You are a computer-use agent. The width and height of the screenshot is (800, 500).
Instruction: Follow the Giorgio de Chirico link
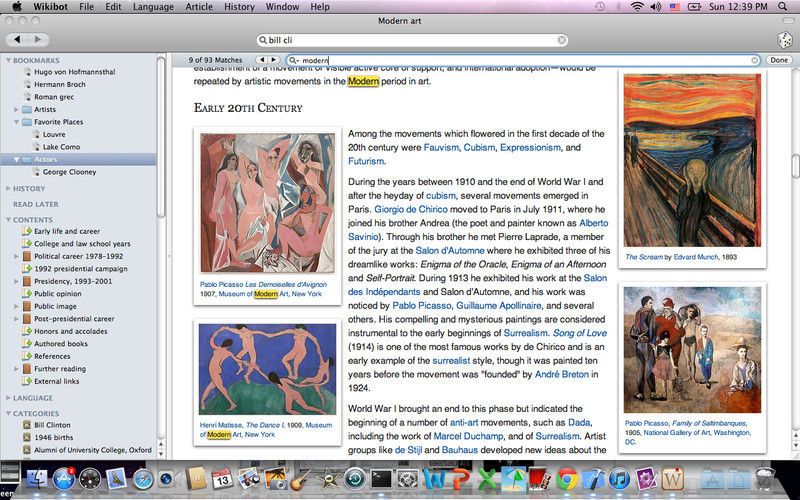click(x=411, y=209)
